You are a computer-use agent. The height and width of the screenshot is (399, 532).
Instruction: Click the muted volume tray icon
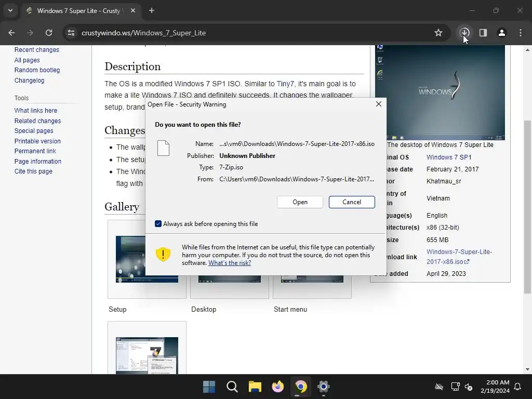pyautogui.click(x=469, y=387)
